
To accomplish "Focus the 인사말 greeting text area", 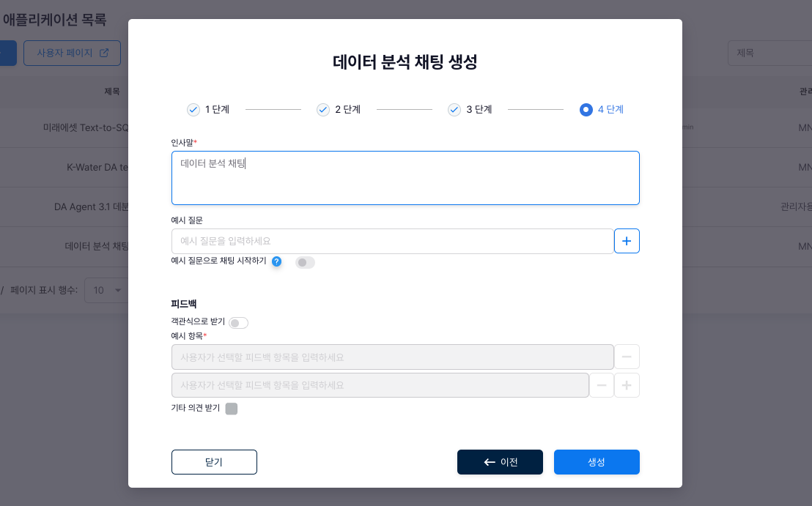I will 405,178.
